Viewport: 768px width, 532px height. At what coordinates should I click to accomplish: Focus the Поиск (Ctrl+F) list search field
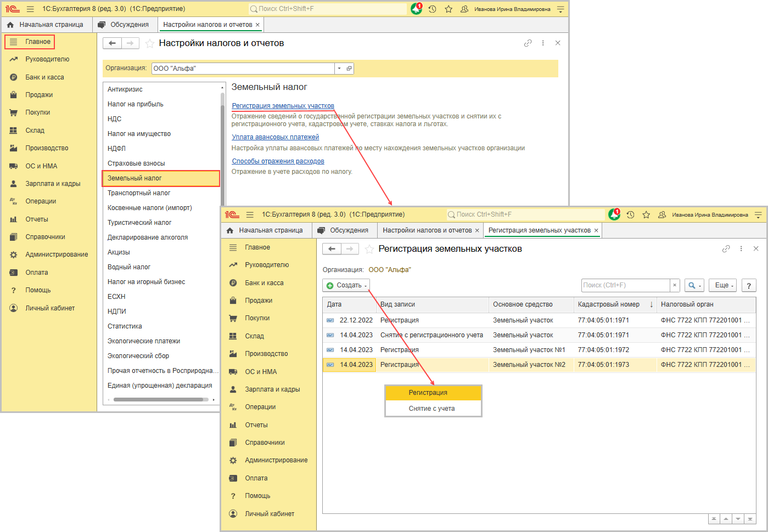(626, 285)
